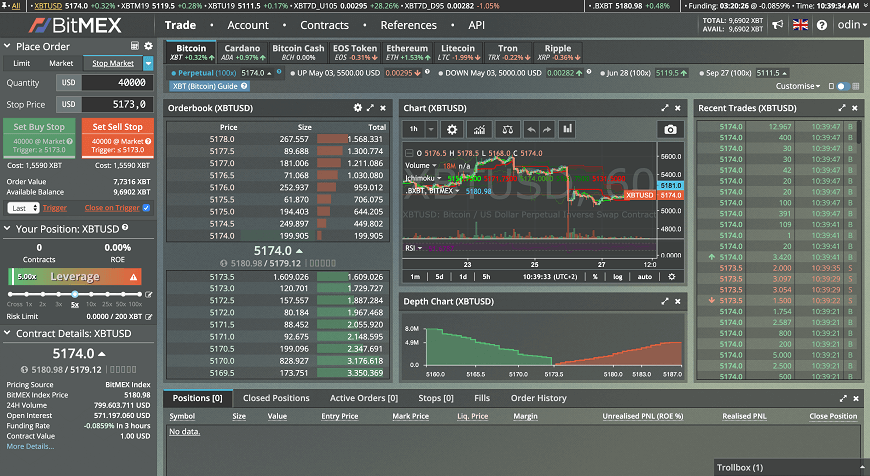Click the Set Buy Stop button
Screen dimensions: 870x476
coord(40,134)
